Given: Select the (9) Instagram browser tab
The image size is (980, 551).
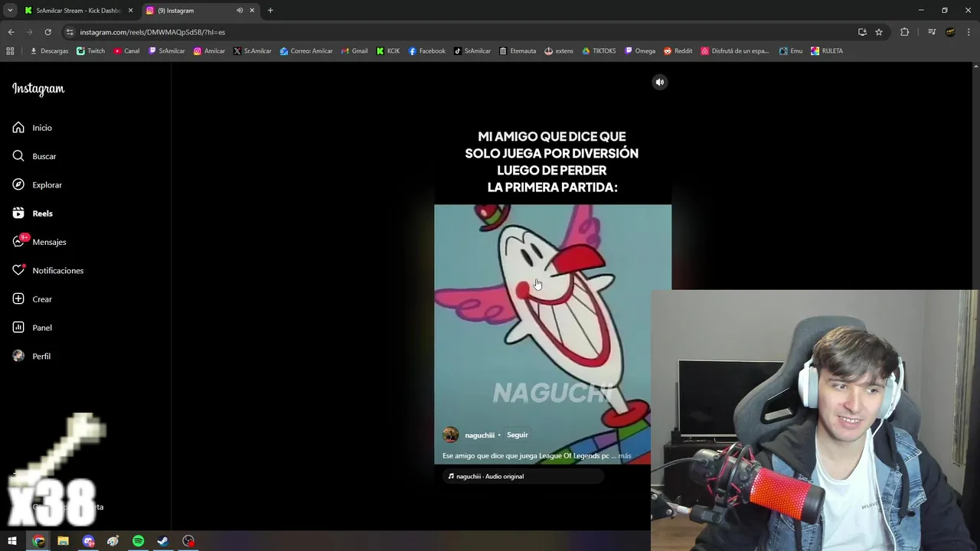Looking at the screenshot, I should pos(191,11).
